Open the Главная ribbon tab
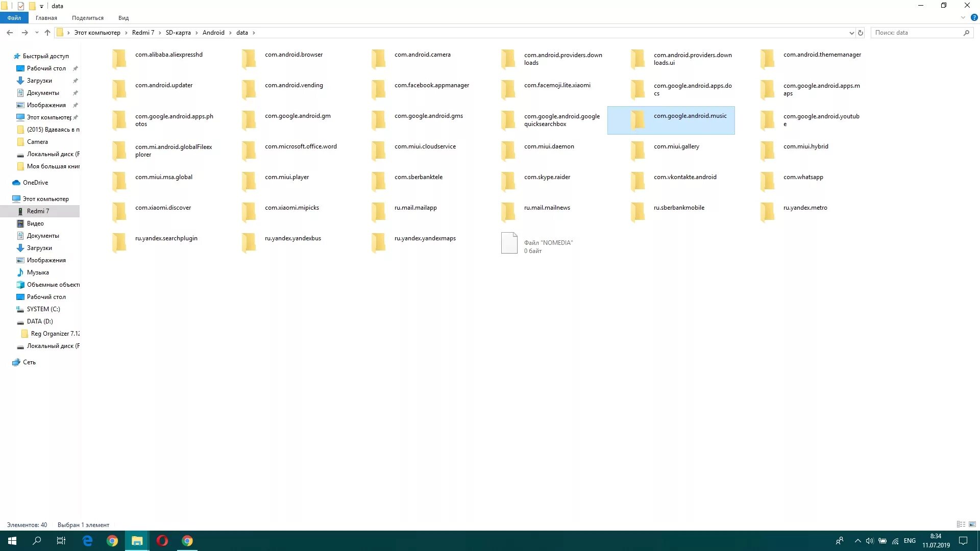The height and width of the screenshot is (551, 980). [46, 18]
